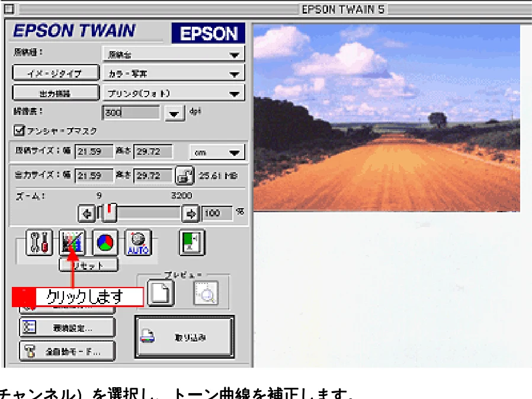
Task: Open the cm units dropdown
Action: click(x=217, y=152)
